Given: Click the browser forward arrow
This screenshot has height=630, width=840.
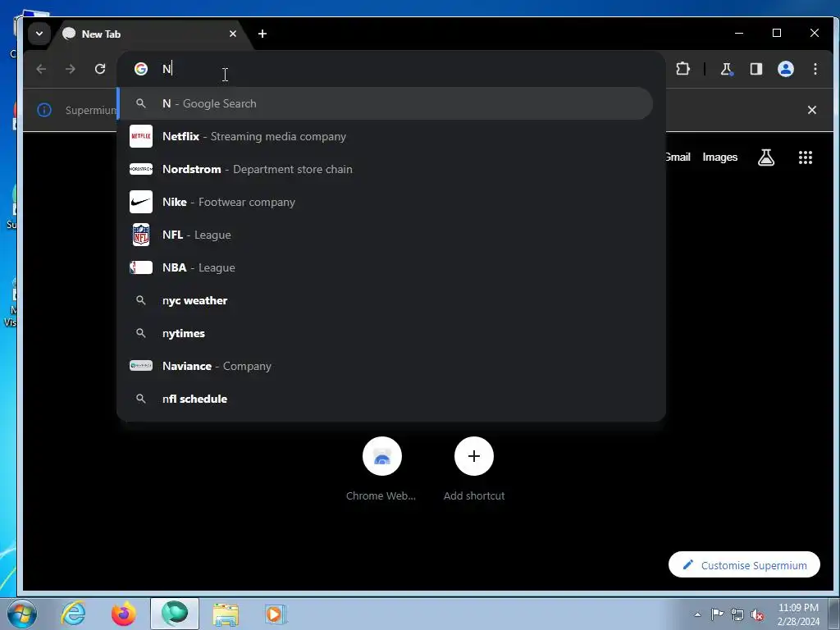Looking at the screenshot, I should coord(71,69).
